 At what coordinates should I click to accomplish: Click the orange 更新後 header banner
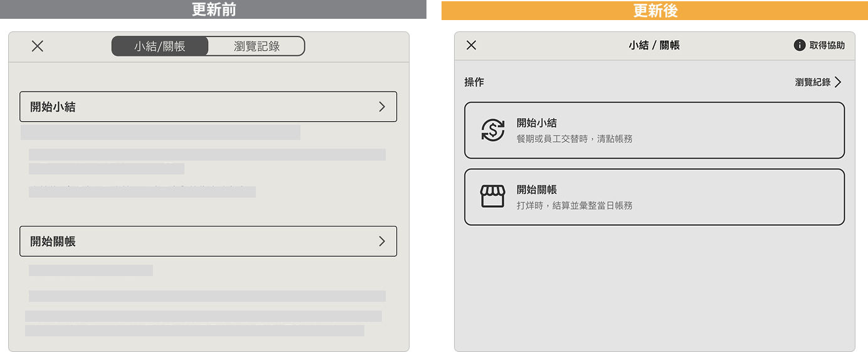pos(655,10)
